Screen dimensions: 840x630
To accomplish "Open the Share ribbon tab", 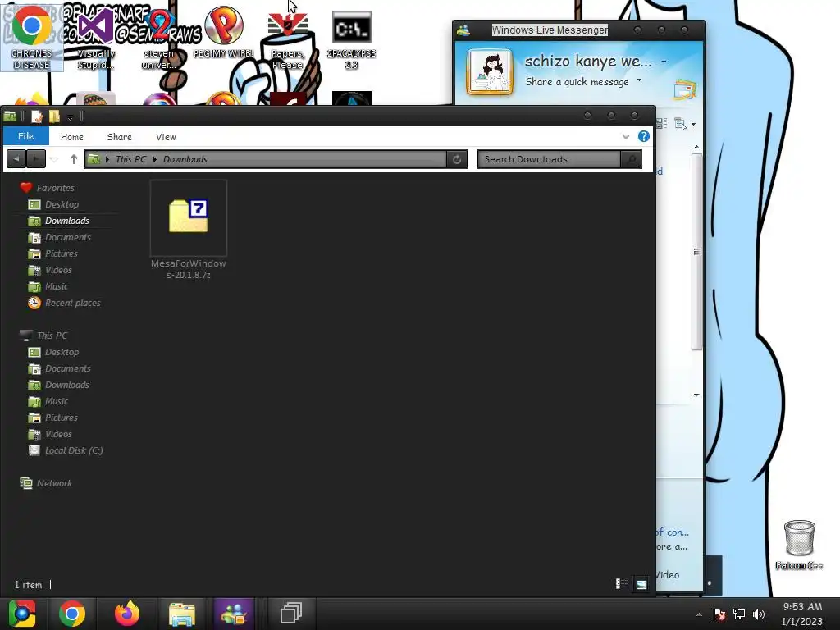I will click(x=120, y=137).
